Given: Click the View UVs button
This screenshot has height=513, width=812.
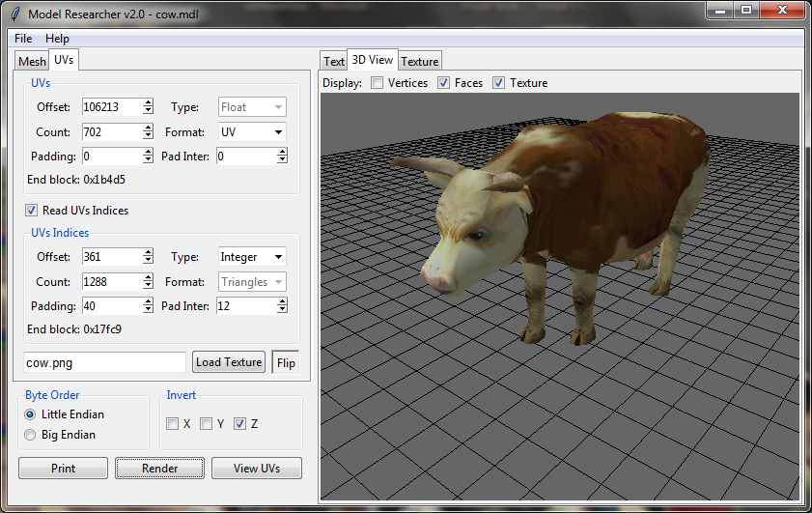Looking at the screenshot, I should (x=256, y=468).
